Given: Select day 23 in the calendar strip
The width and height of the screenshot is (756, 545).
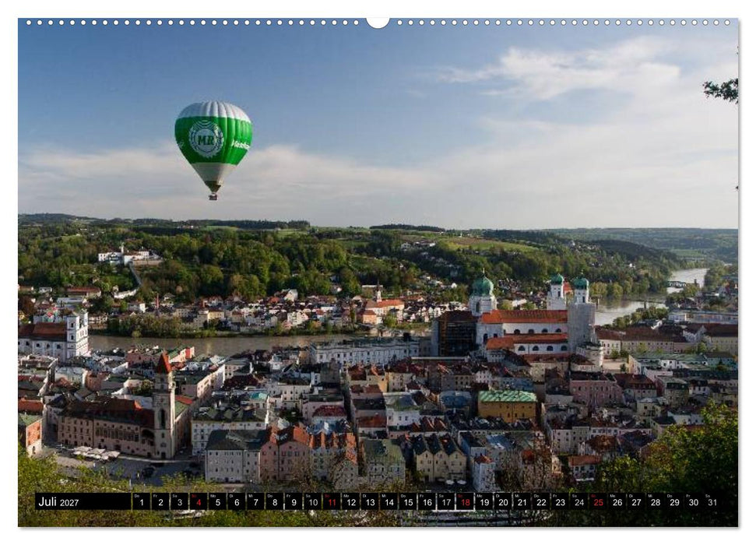Looking at the screenshot, I should [x=561, y=501].
